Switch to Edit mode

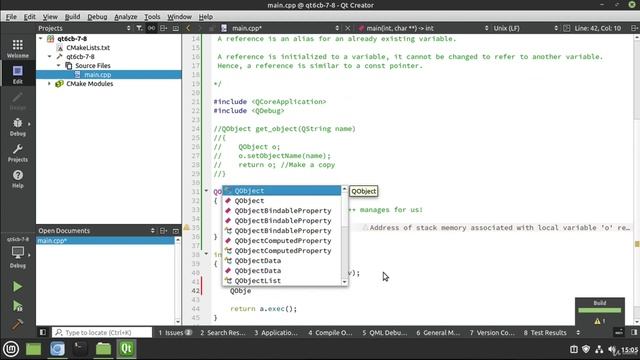pos(18,75)
